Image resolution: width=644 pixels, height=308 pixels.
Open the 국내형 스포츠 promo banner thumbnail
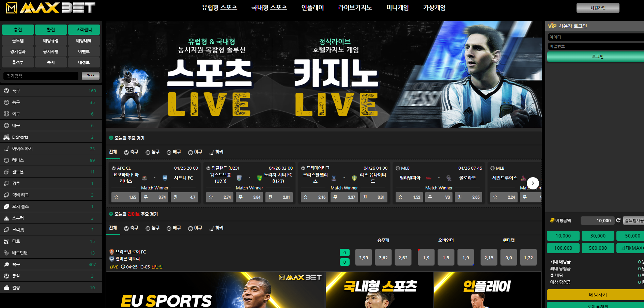click(x=379, y=290)
